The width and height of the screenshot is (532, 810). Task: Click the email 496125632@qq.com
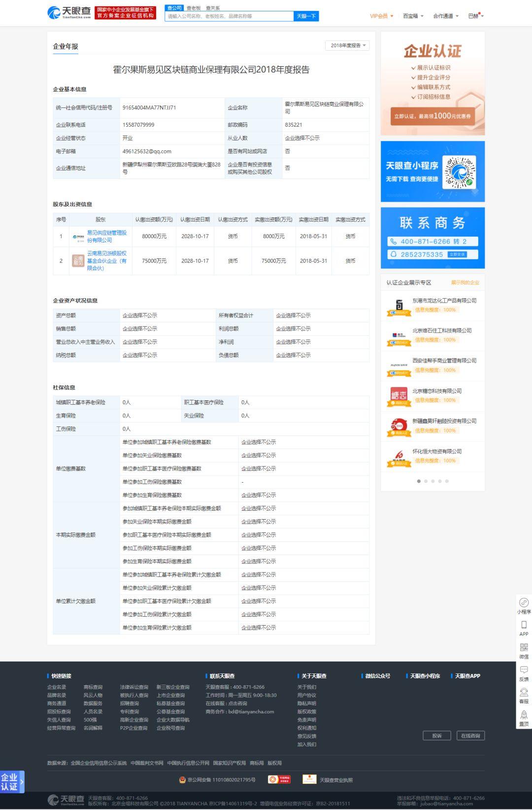147,151
